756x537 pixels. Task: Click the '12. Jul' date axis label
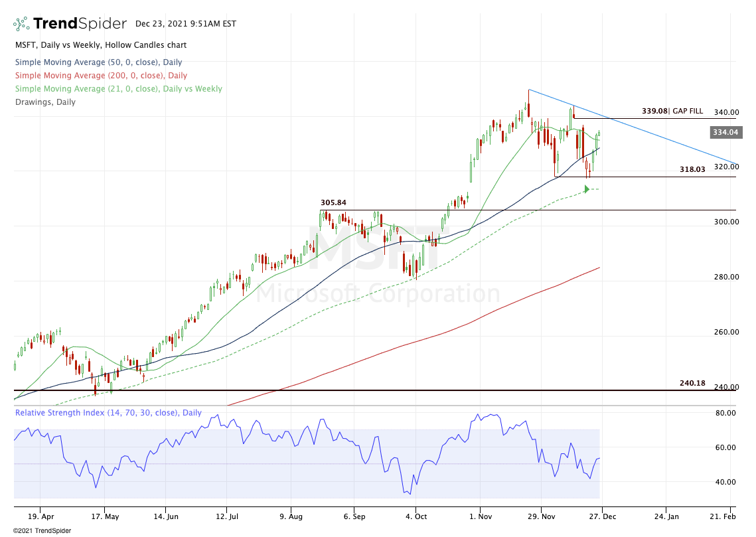pos(227,516)
